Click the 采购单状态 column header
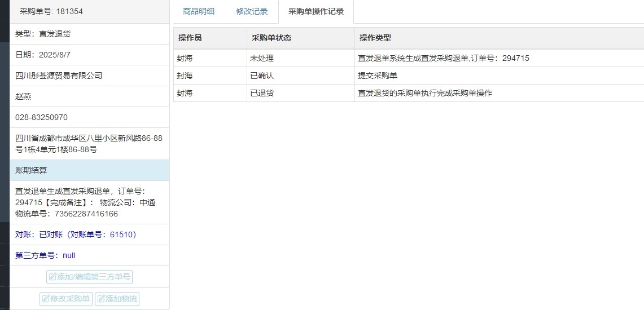 point(271,38)
